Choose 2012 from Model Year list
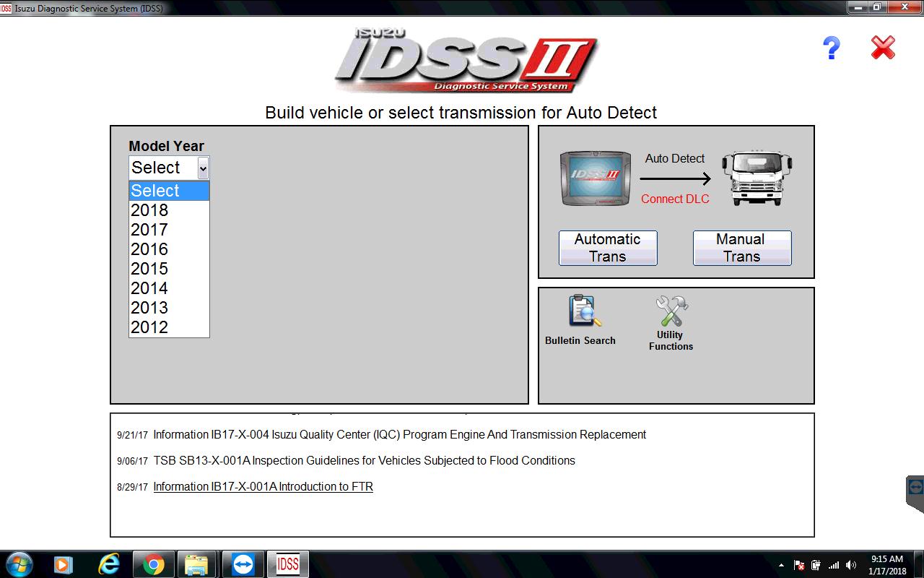Viewport: 924px width, 578px height. [x=169, y=327]
